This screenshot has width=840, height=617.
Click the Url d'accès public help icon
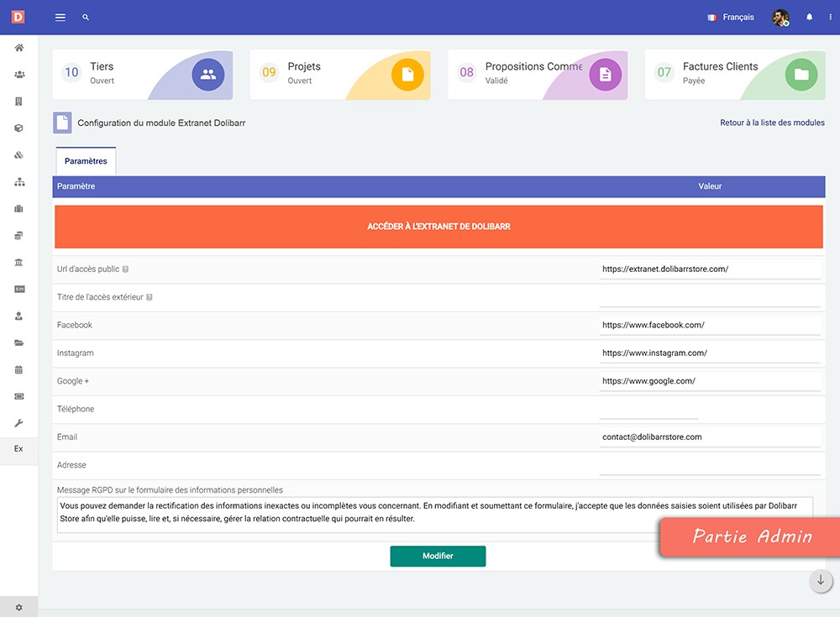125,269
